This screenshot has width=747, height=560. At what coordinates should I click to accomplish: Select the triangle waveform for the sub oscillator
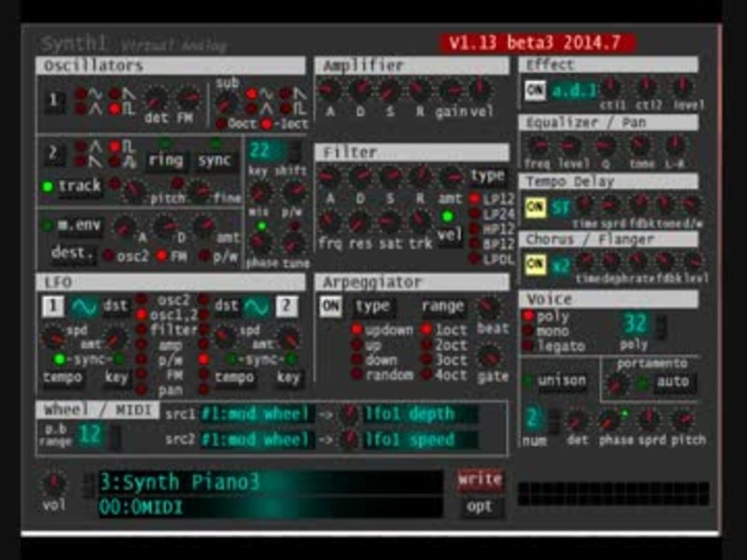pyautogui.click(x=251, y=109)
